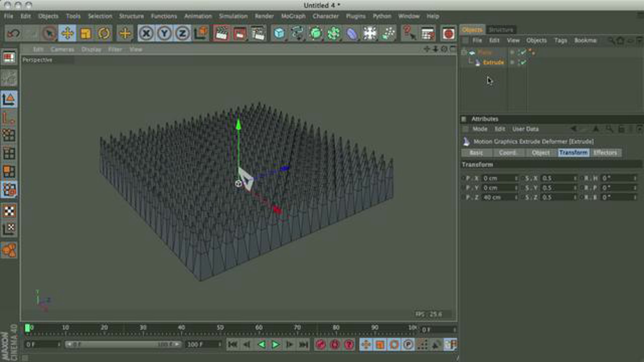
Task: Open the User Data menu in Attributes
Action: click(525, 129)
